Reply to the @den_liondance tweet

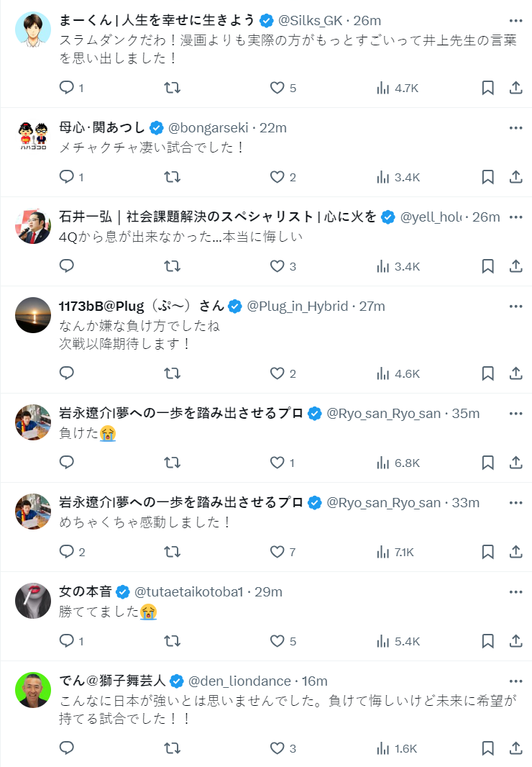[67, 748]
